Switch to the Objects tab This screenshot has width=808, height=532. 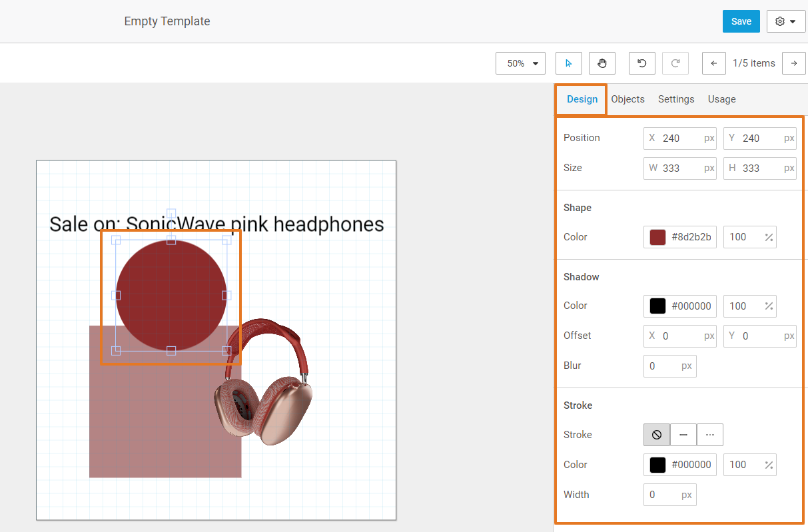click(627, 99)
